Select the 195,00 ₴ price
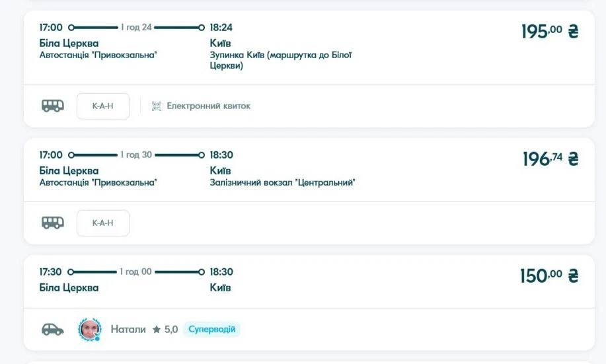606x364 pixels. 550,32
